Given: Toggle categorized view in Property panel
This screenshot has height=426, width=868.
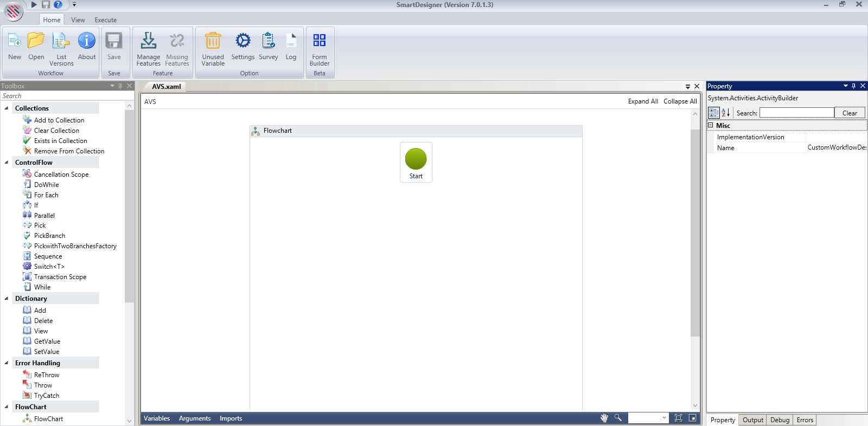Looking at the screenshot, I should (x=714, y=113).
